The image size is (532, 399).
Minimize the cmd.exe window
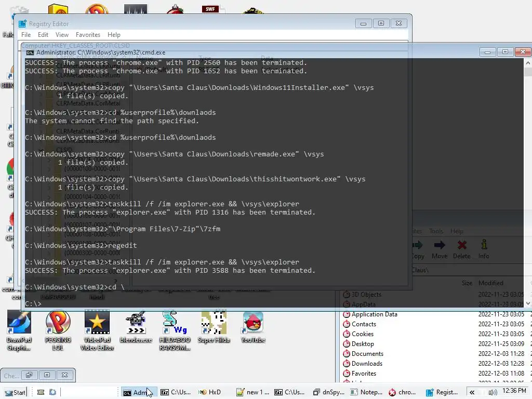487,52
